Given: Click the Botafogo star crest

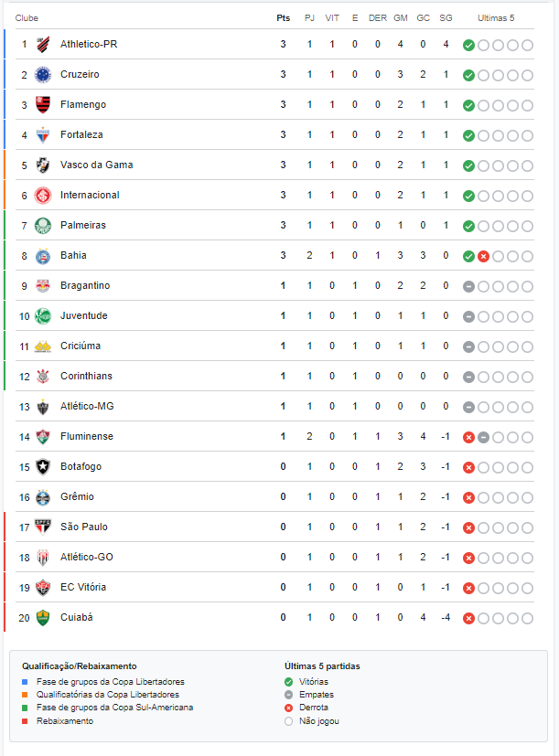Looking at the screenshot, I should tap(43, 467).
